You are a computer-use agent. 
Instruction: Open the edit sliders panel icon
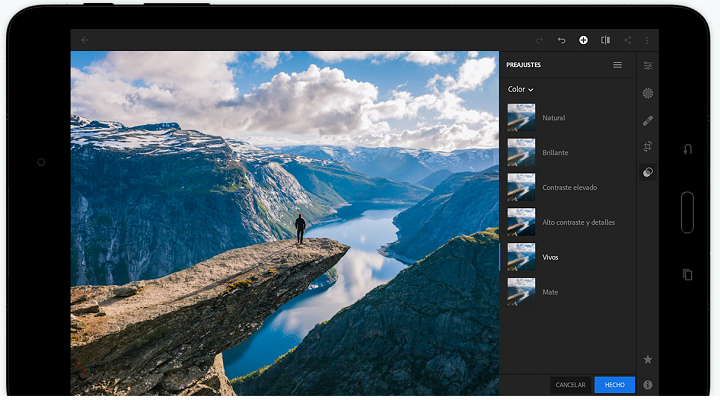647,66
